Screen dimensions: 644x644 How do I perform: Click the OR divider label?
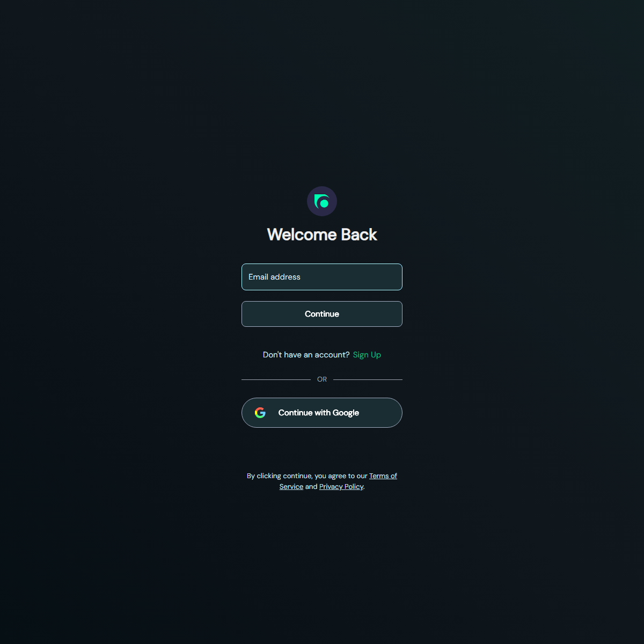(x=322, y=379)
